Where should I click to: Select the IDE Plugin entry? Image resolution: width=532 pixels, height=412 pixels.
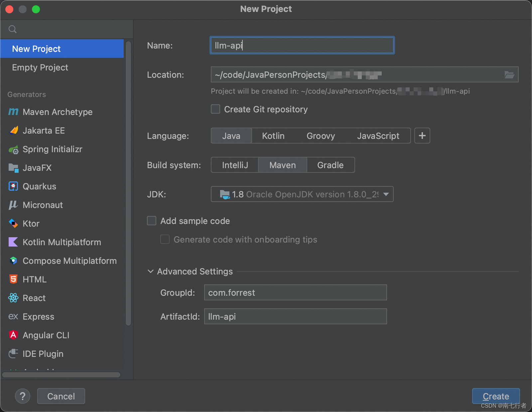coord(62,354)
